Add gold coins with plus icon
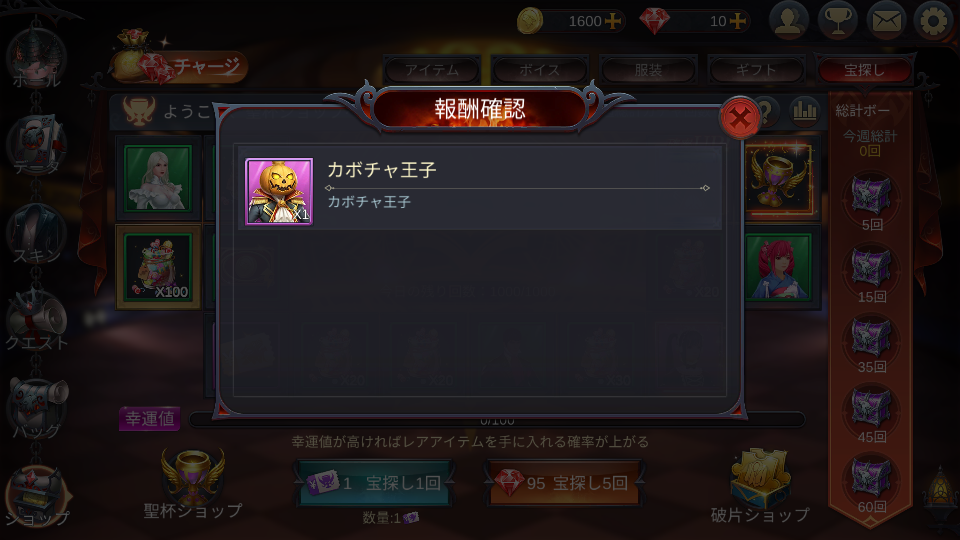 [x=612, y=21]
